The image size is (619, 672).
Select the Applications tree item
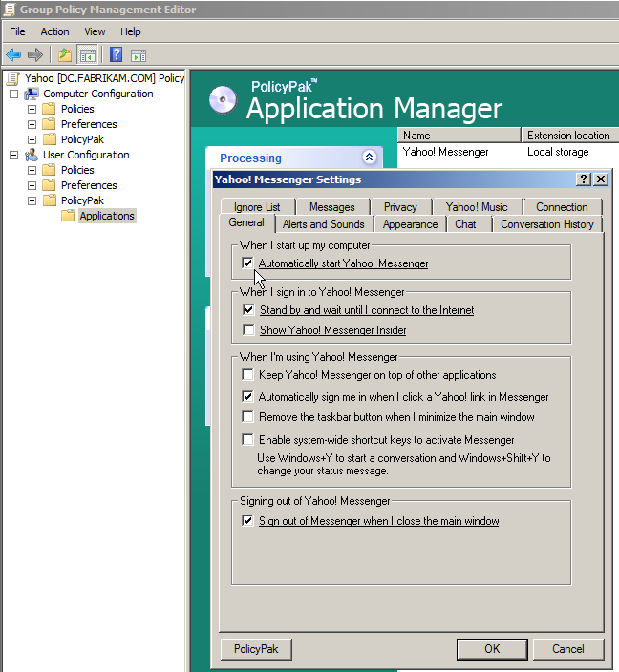click(x=107, y=216)
